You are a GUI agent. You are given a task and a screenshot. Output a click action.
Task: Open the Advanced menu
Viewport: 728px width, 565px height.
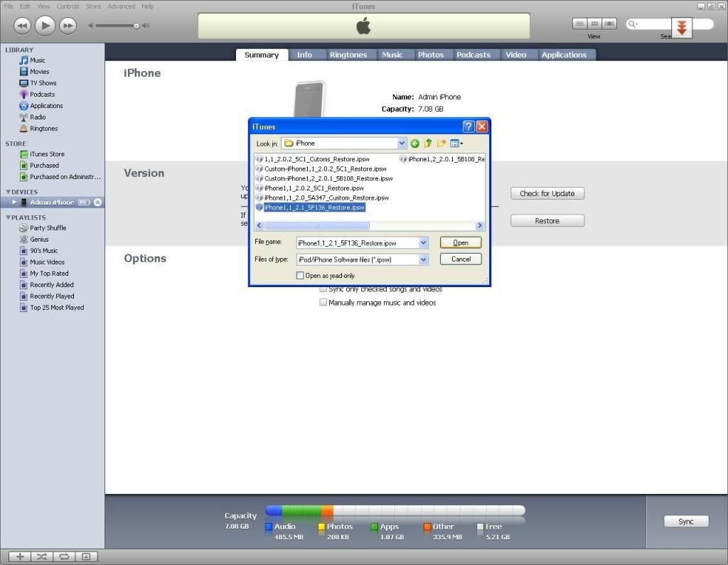click(x=121, y=6)
